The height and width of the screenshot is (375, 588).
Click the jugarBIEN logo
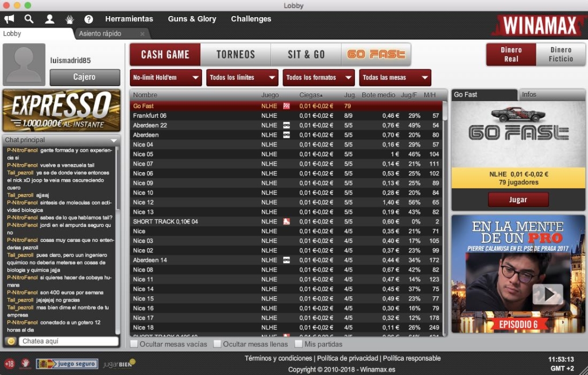[x=119, y=364]
